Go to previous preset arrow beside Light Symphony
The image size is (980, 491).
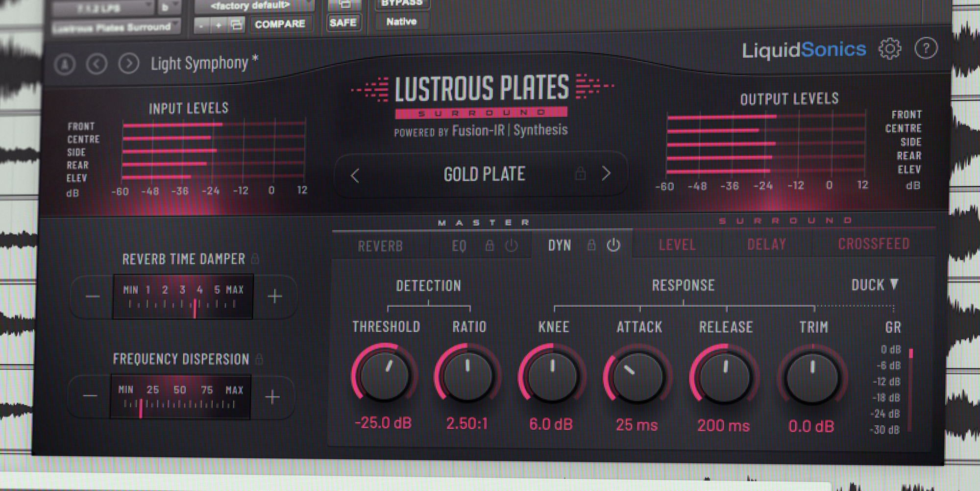click(x=97, y=64)
